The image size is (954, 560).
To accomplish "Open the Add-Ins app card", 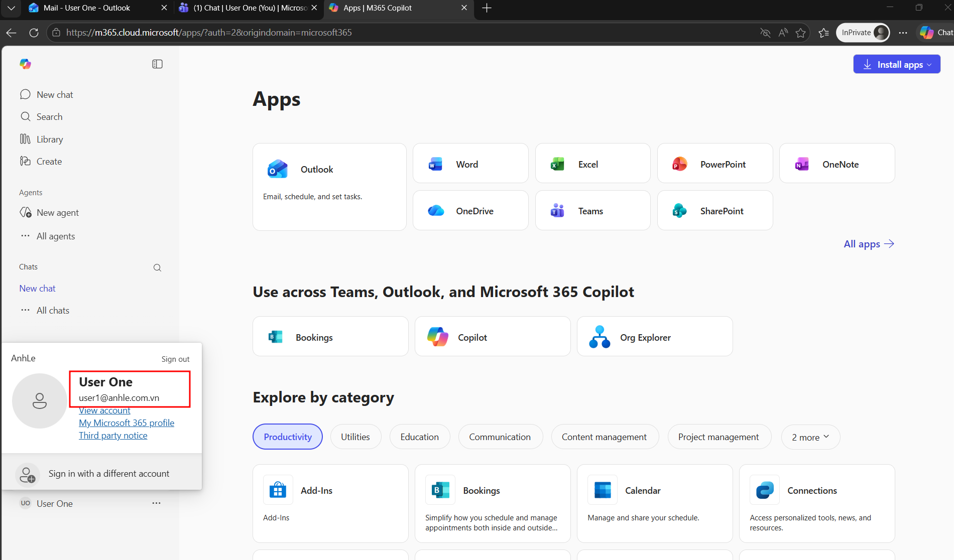I will tap(330, 503).
